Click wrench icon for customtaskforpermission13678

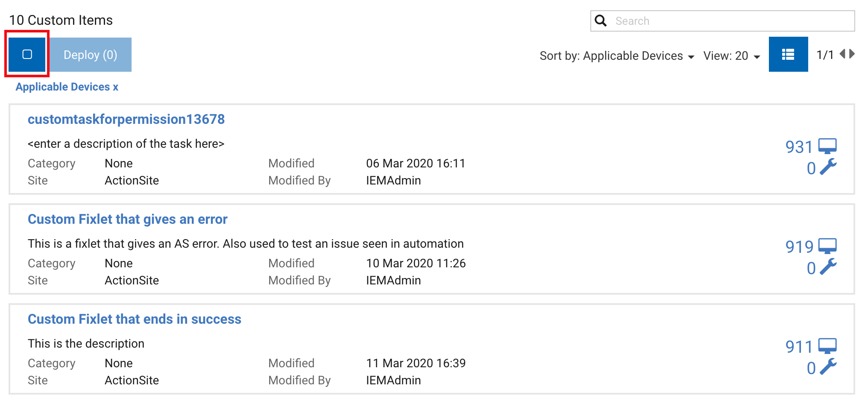coord(828,167)
